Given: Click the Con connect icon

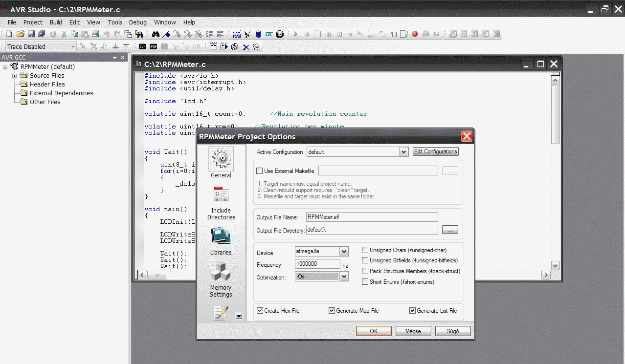Looking at the screenshot, I should pos(142,46).
